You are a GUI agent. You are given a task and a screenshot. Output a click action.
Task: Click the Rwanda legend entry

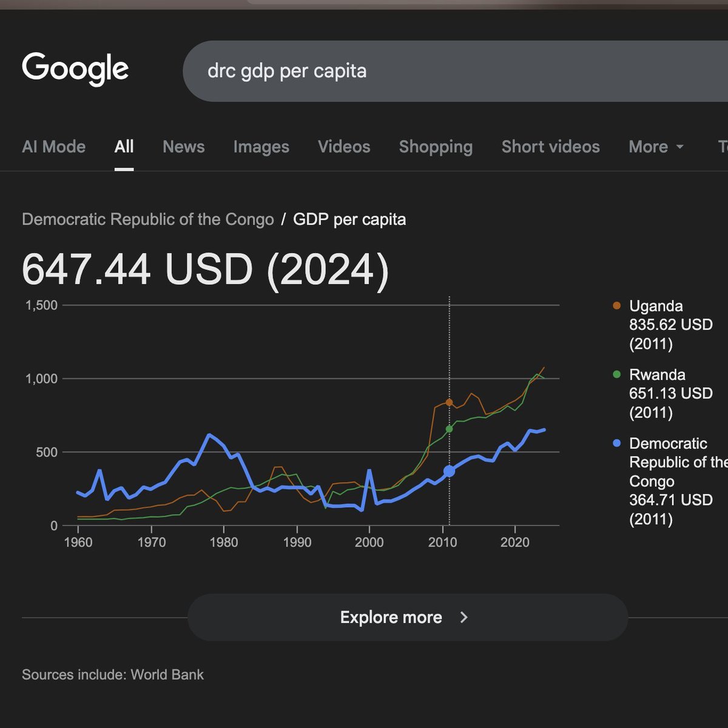pyautogui.click(x=663, y=393)
